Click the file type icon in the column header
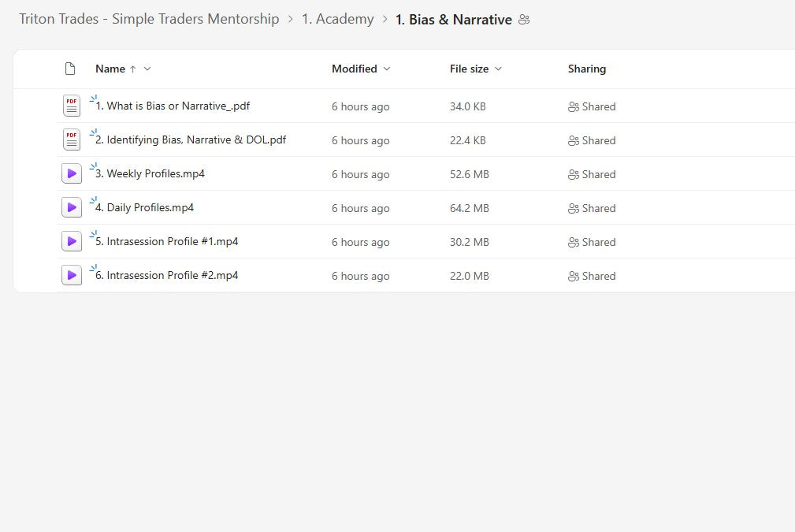The width and height of the screenshot is (795, 532). pos(70,69)
